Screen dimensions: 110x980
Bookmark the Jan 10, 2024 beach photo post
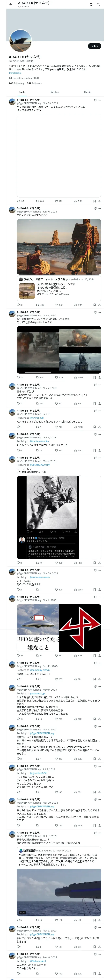click(95, 305)
